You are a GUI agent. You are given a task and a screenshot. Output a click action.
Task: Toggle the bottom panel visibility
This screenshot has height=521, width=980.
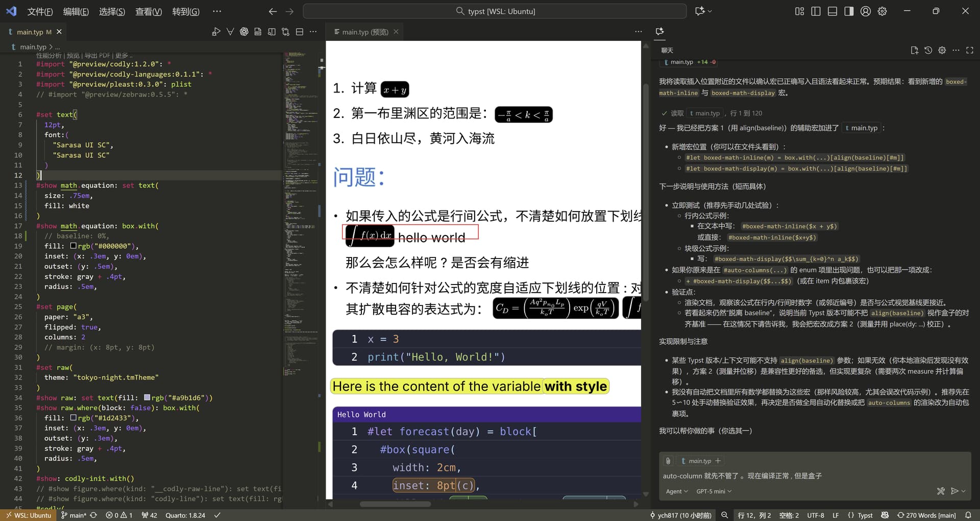(832, 11)
